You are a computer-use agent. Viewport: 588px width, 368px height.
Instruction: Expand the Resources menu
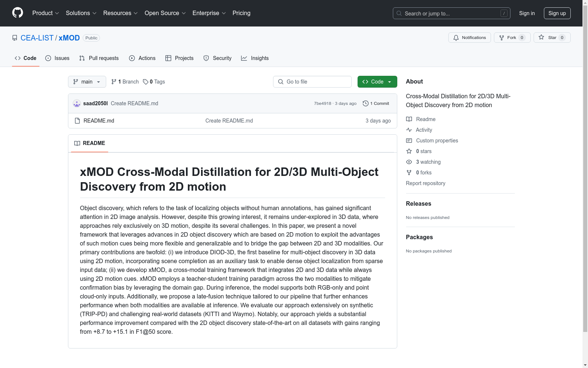point(121,13)
